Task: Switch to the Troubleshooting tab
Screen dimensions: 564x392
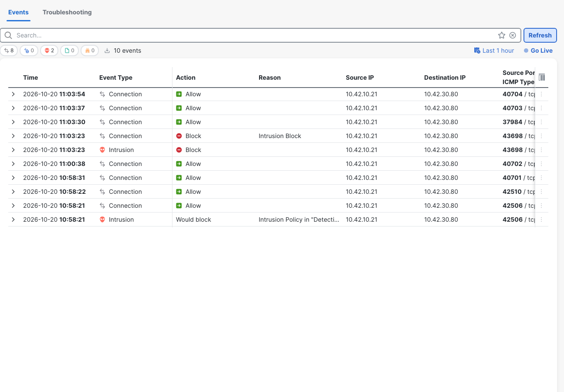Action: (x=67, y=12)
